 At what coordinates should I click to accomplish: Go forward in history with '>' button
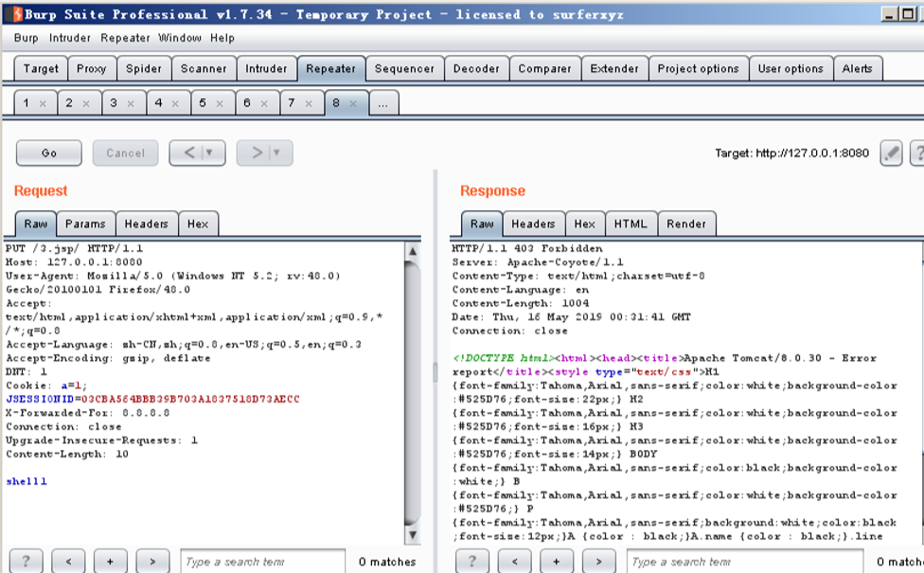pos(257,153)
